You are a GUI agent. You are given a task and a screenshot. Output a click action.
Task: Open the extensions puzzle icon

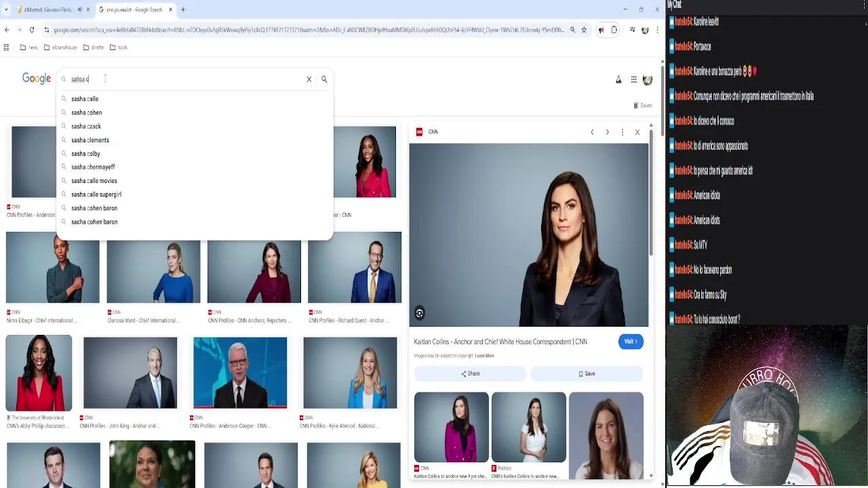pos(614,30)
